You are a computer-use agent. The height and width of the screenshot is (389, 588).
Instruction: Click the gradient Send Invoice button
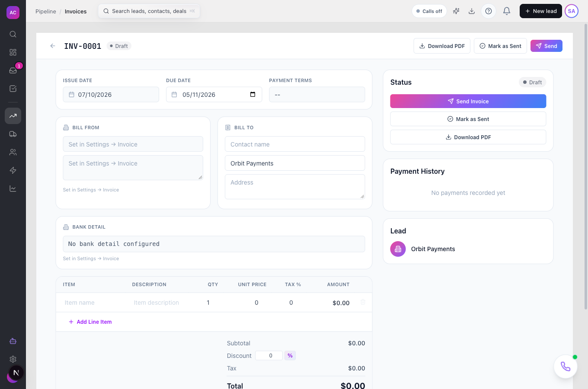click(468, 101)
